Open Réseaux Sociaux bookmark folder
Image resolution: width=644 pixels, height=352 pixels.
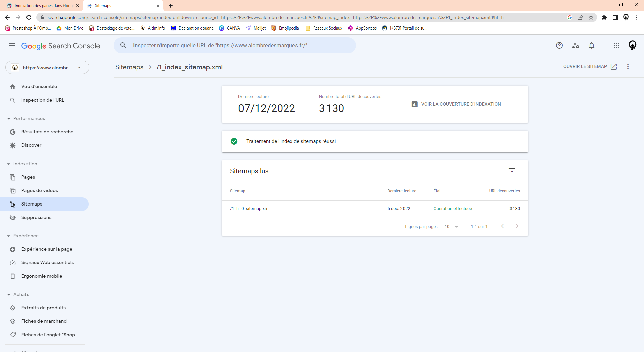[324, 28]
